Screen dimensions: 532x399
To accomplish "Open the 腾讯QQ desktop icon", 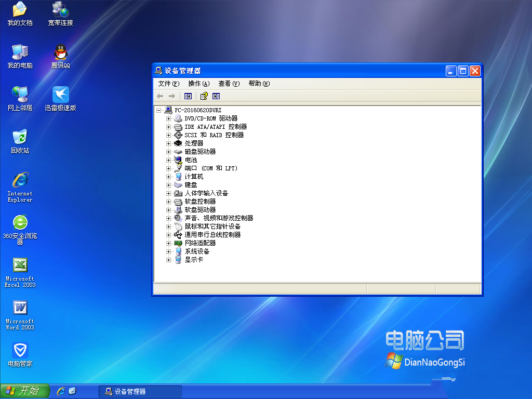I will (60, 56).
